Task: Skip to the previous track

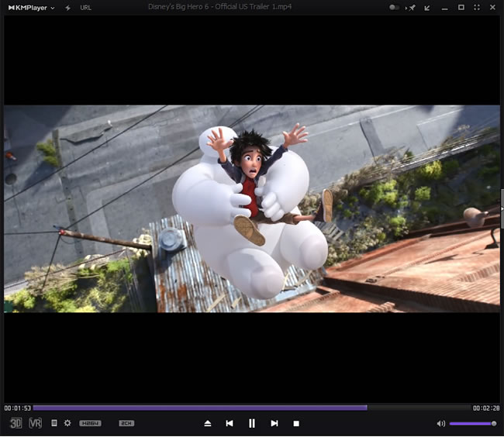Action: [230, 423]
